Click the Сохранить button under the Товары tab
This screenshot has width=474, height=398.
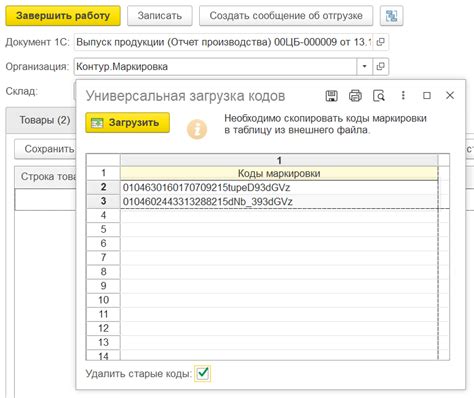tap(46, 149)
